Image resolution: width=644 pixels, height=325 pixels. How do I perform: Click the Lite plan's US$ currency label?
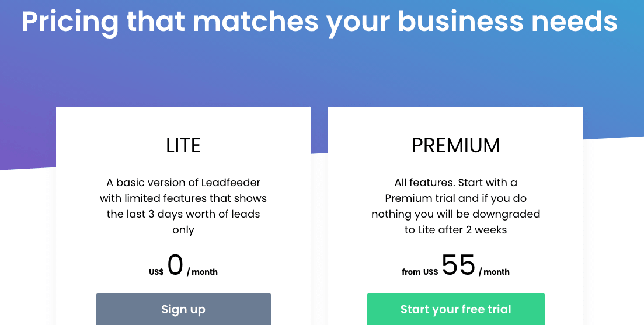click(156, 272)
